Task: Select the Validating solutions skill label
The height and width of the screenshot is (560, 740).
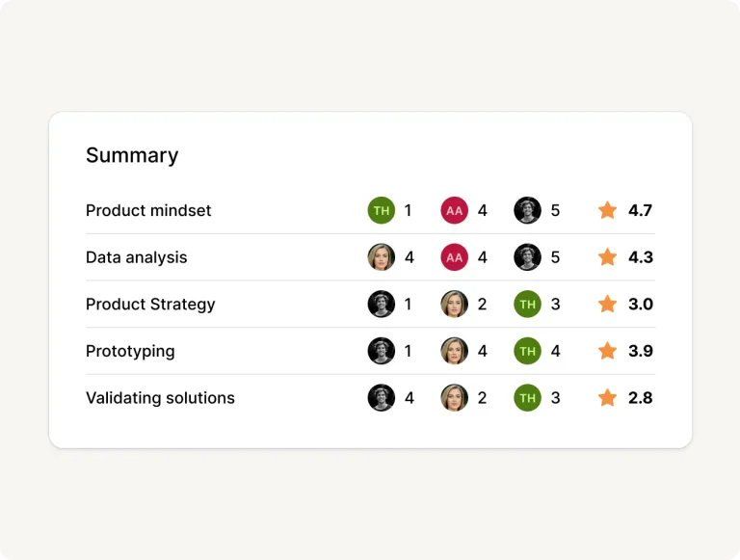Action: pos(160,398)
